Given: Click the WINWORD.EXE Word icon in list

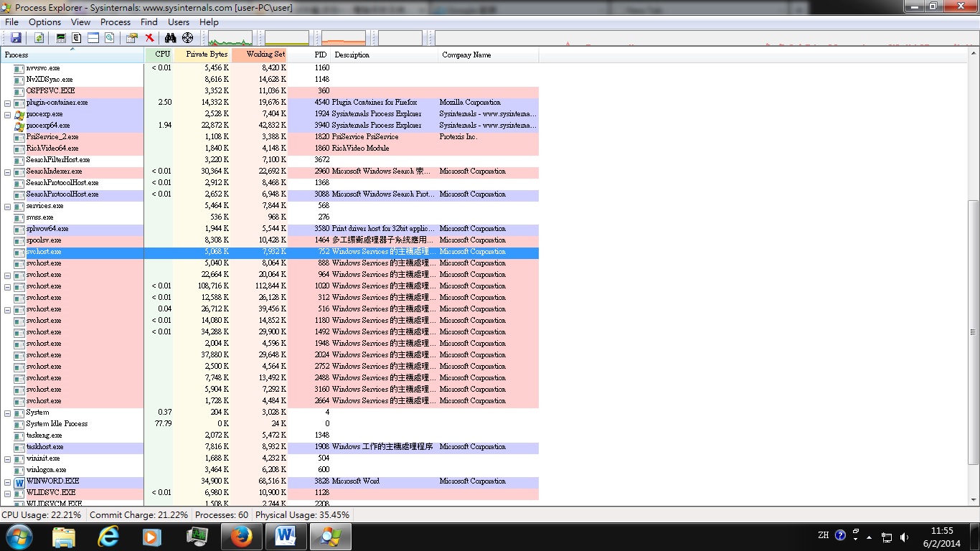Looking at the screenshot, I should 19,481.
